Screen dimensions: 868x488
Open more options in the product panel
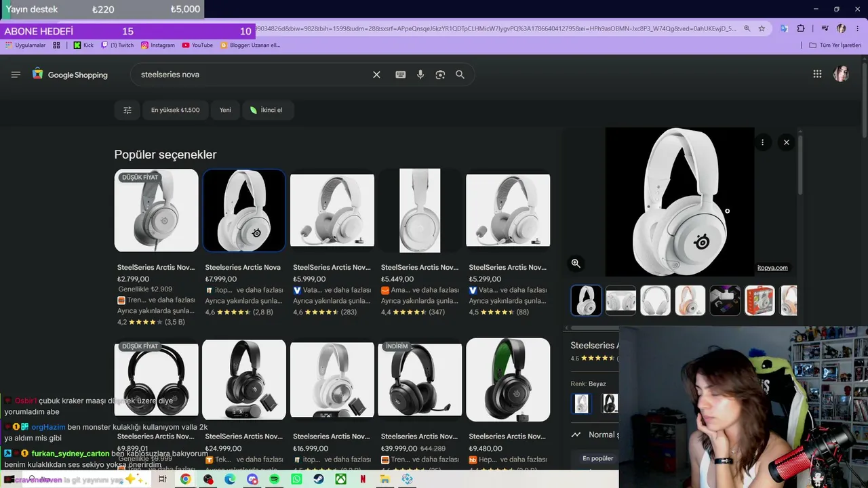click(763, 142)
